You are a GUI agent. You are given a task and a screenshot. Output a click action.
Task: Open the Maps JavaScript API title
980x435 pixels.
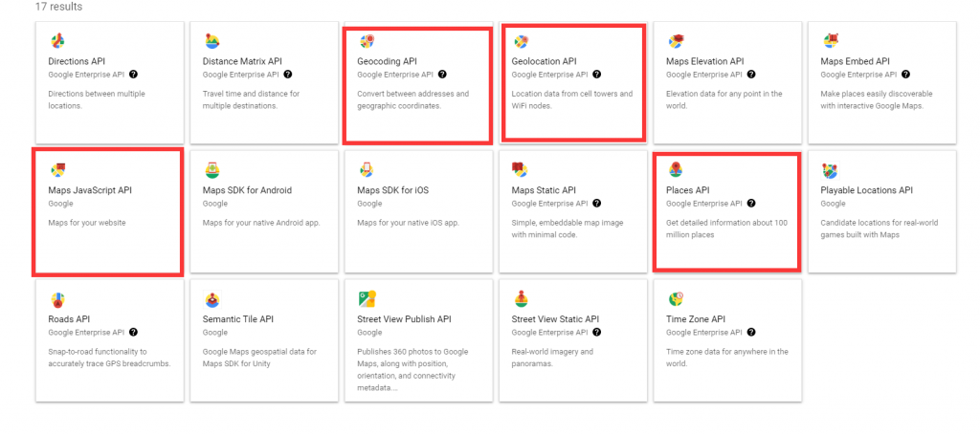[90, 190]
